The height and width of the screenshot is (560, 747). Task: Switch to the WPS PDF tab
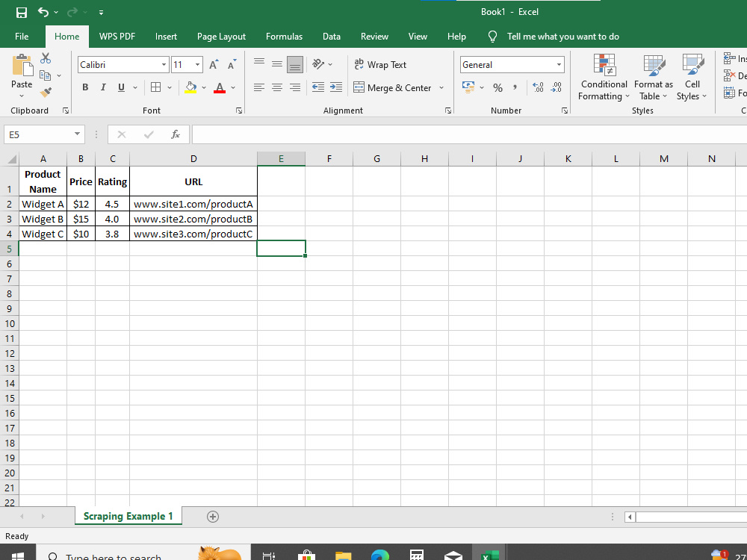coord(117,37)
